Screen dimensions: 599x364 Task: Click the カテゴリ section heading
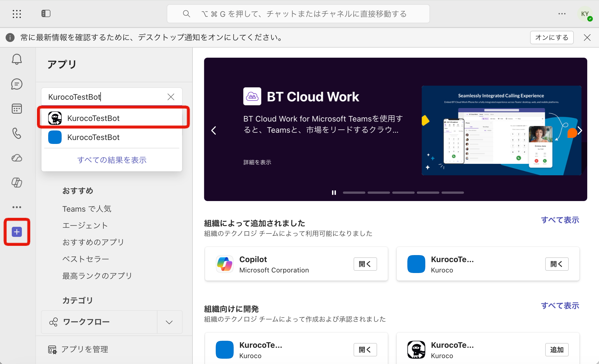(78, 300)
